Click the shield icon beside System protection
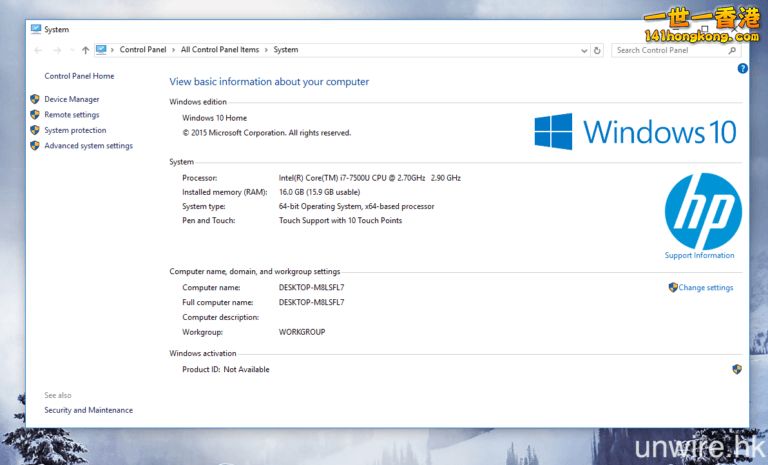768x465 pixels. [35, 130]
